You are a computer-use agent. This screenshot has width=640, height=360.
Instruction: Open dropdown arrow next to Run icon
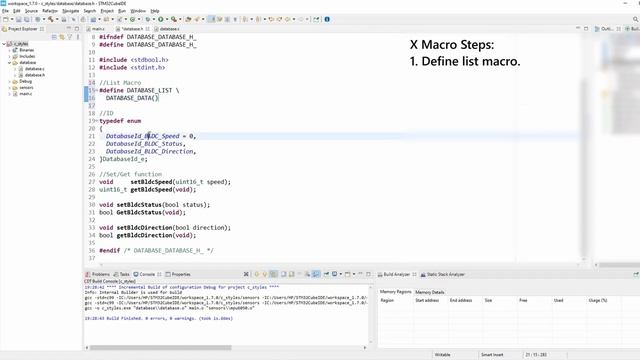tap(167, 19)
